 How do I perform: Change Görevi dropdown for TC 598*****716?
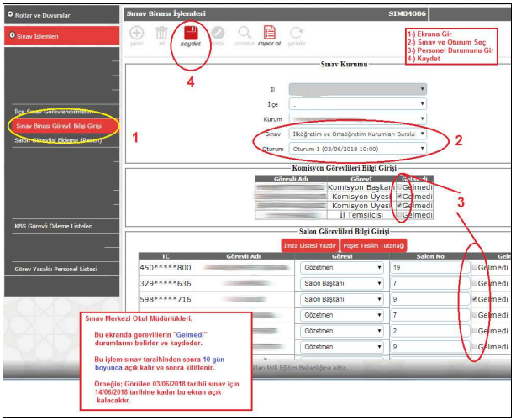342,299
